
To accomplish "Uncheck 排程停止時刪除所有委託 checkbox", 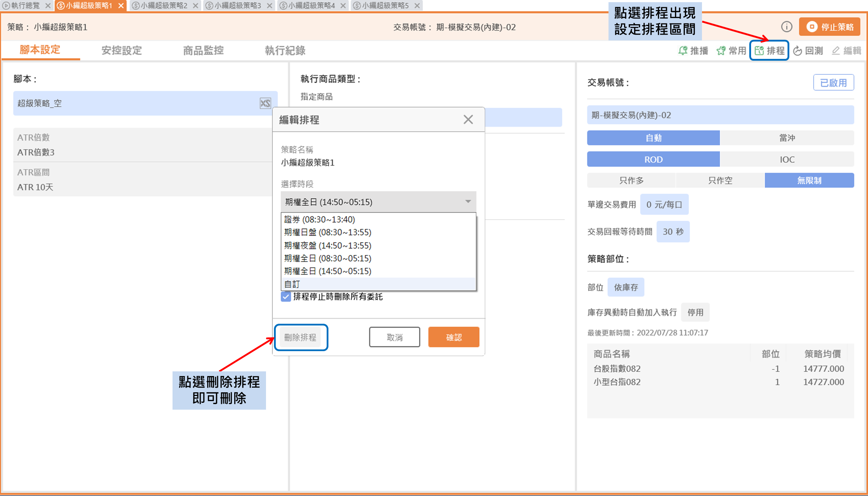I will [286, 297].
